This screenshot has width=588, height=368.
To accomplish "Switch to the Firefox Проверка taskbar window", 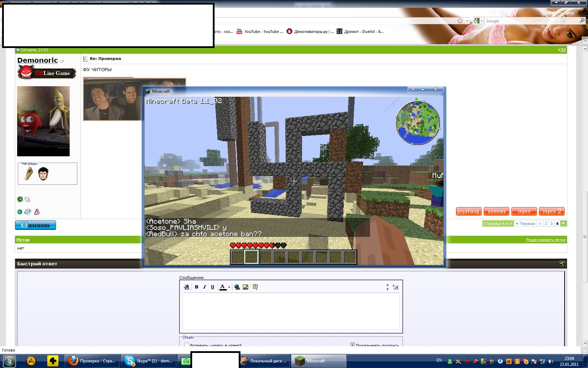I will (x=92, y=361).
